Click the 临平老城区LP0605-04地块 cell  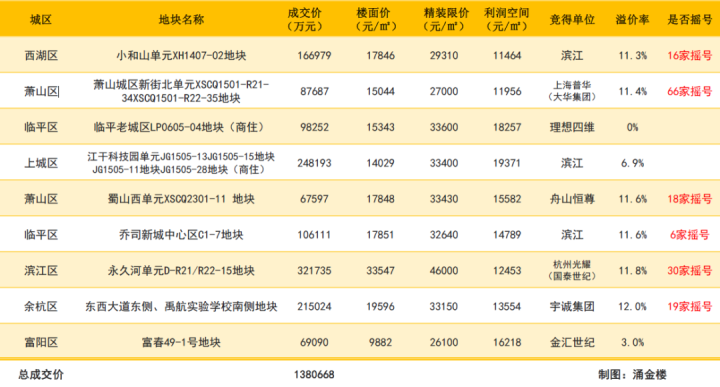[x=181, y=127]
